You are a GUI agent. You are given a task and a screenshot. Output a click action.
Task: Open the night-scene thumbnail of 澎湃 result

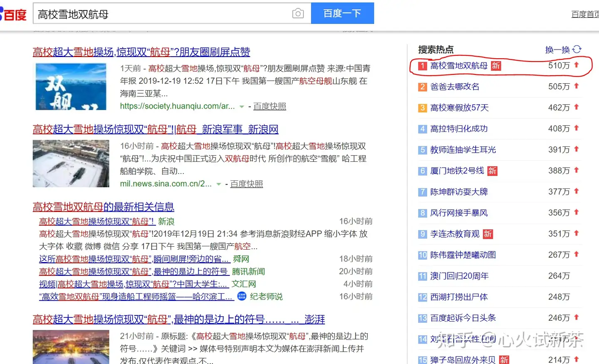(71, 347)
